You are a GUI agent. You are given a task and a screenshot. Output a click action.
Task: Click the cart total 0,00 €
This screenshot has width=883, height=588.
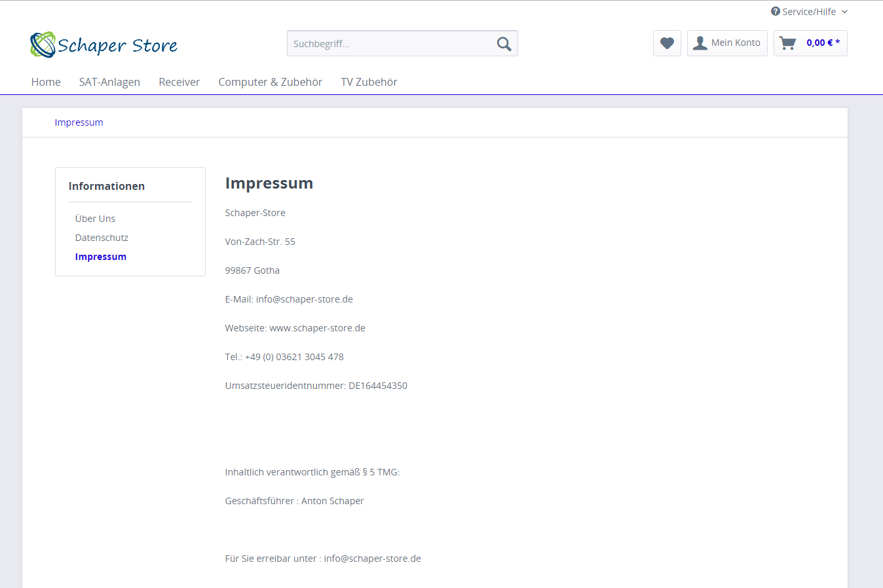pos(823,43)
